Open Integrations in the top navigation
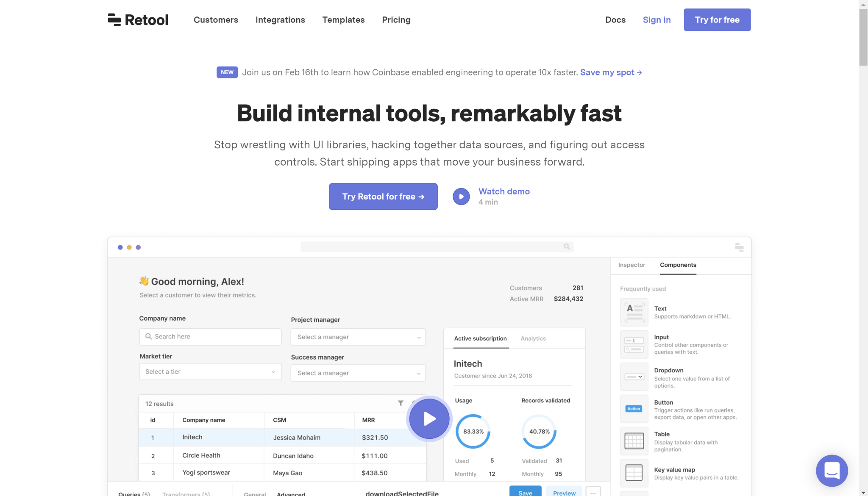Screen dimensions: 868x496 coord(280,20)
